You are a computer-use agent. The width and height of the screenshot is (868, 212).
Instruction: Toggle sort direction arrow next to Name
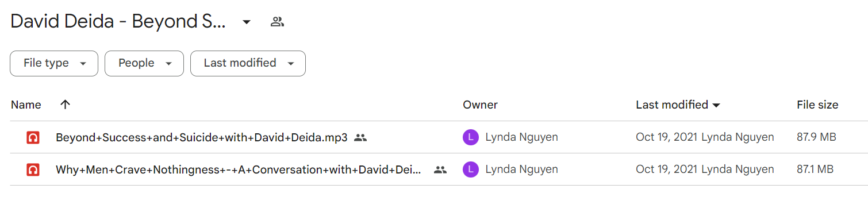pyautogui.click(x=65, y=105)
